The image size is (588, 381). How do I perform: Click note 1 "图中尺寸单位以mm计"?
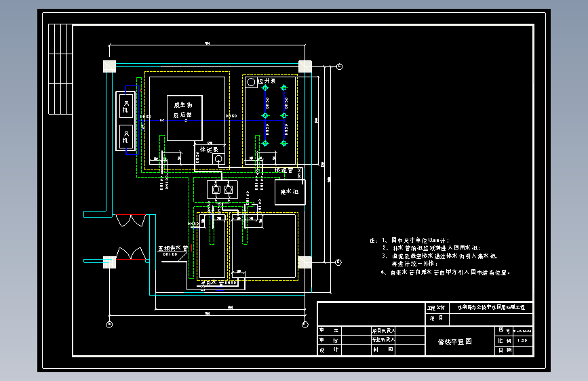click(420, 240)
